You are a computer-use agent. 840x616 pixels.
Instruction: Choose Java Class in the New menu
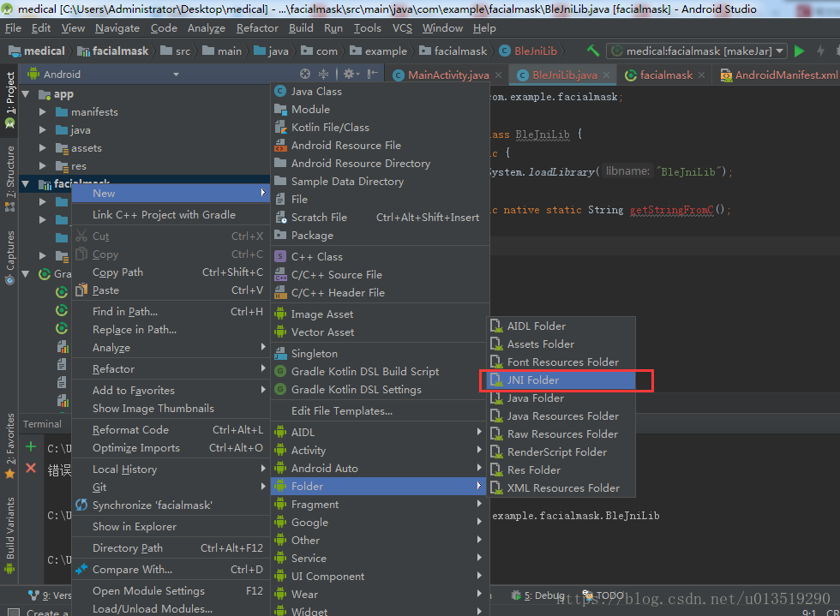point(381,92)
